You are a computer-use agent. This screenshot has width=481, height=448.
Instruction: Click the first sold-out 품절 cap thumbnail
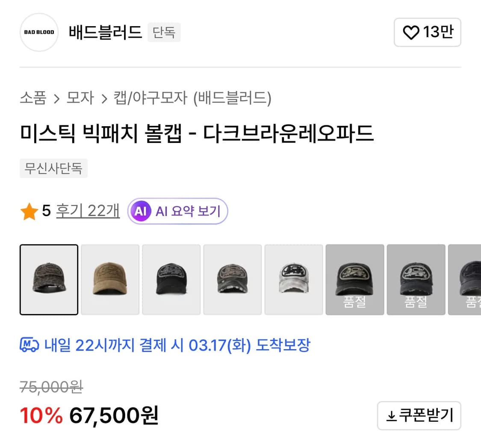click(354, 279)
